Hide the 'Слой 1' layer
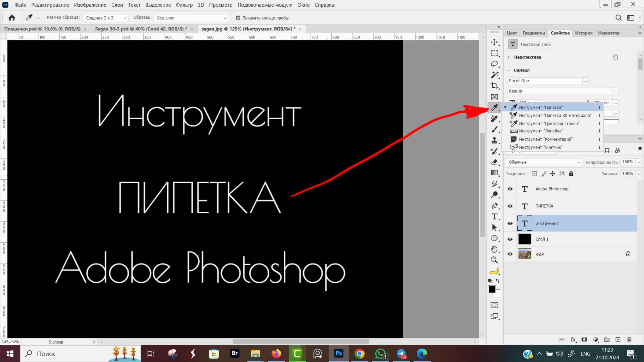The image size is (644, 362). coord(510,239)
